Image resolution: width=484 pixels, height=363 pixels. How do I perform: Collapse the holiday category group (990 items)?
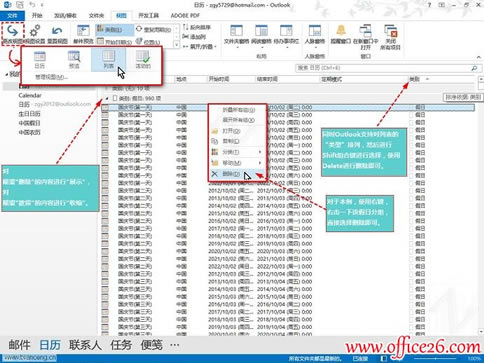point(107,98)
